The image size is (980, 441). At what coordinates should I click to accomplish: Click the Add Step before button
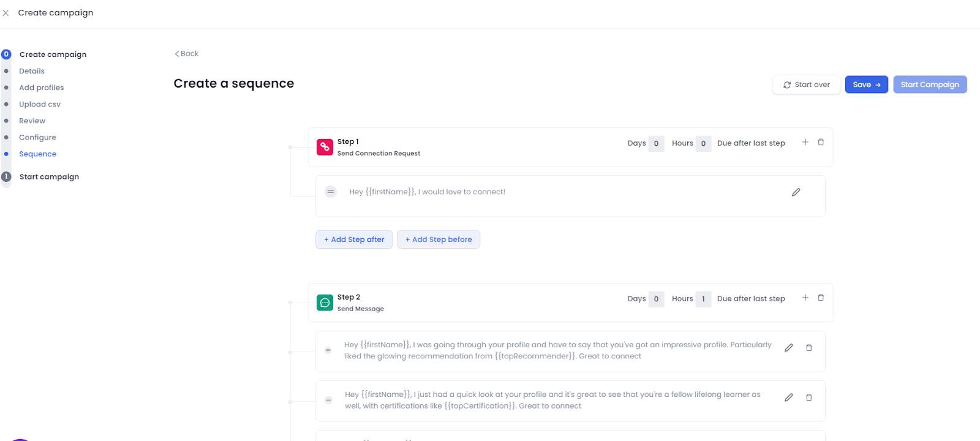click(x=439, y=239)
